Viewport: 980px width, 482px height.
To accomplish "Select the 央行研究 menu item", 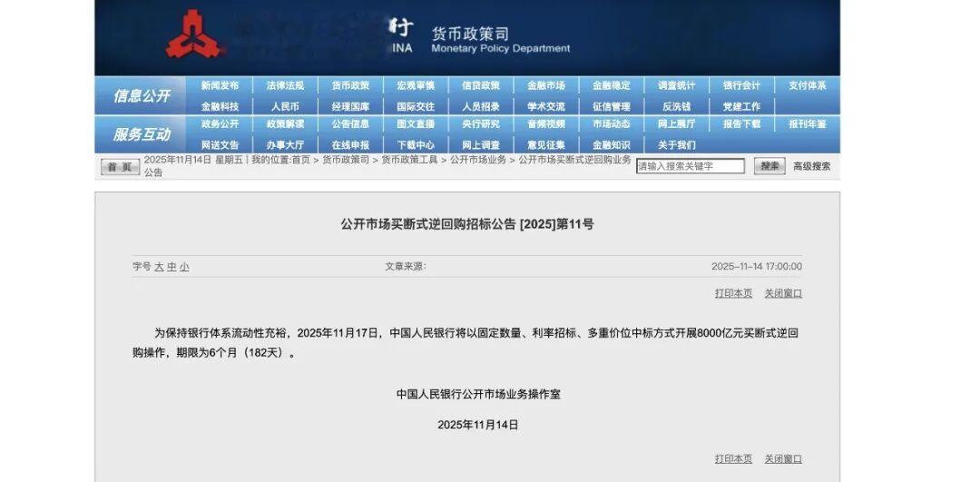I will pyautogui.click(x=481, y=123).
